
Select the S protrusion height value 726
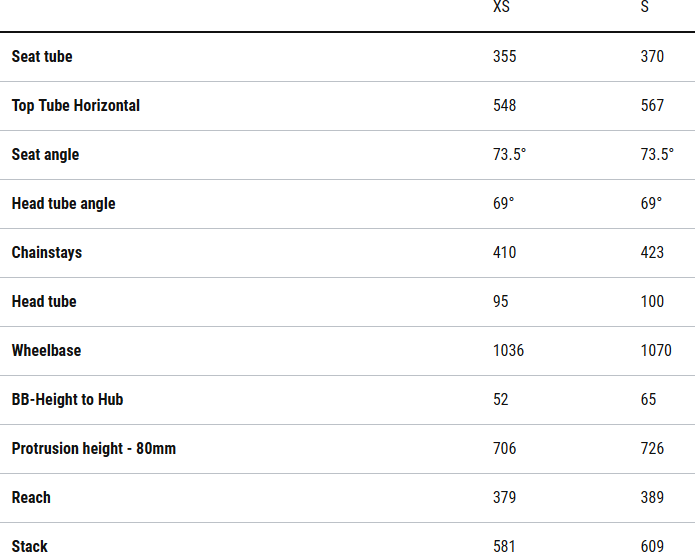pos(652,449)
